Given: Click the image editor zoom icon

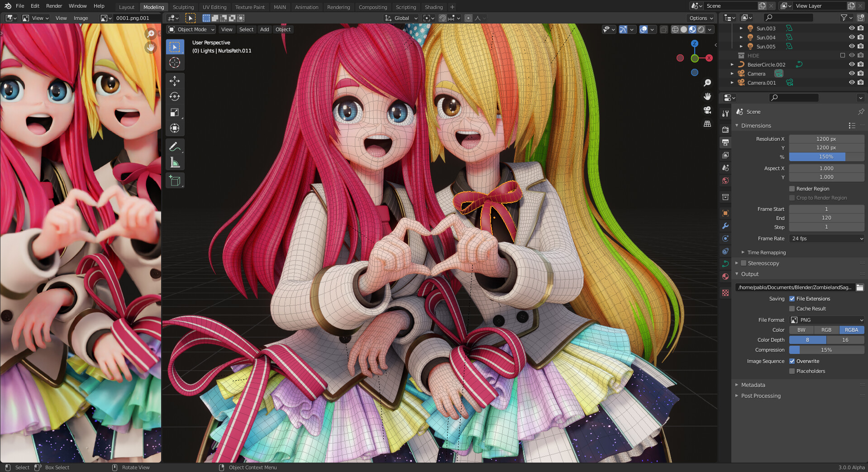Looking at the screenshot, I should (x=151, y=33).
